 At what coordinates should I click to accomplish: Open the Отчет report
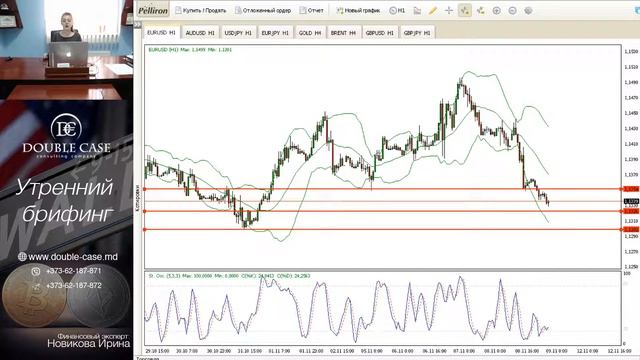pos(311,11)
